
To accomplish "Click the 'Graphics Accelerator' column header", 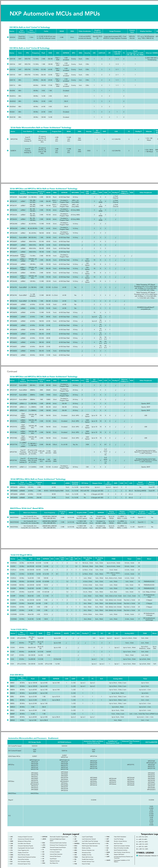I will coord(97,31).
